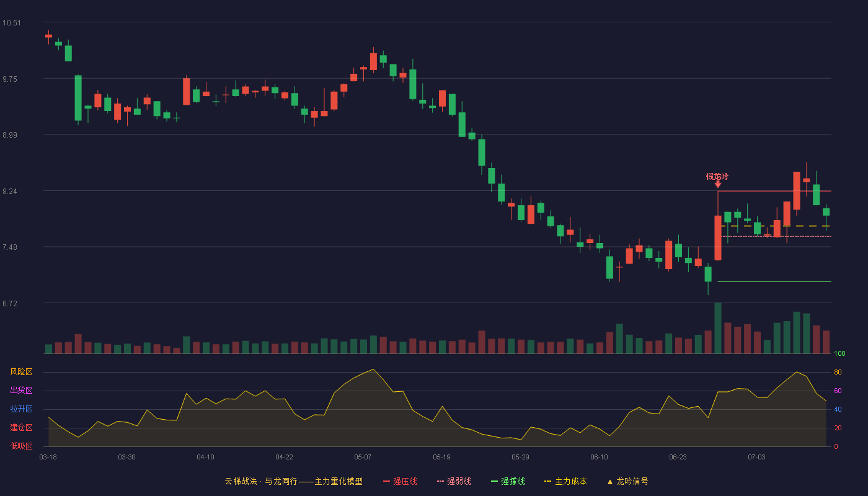The width and height of the screenshot is (868, 496).
Task: Select the 风险区 zone label
Action: [x=21, y=372]
